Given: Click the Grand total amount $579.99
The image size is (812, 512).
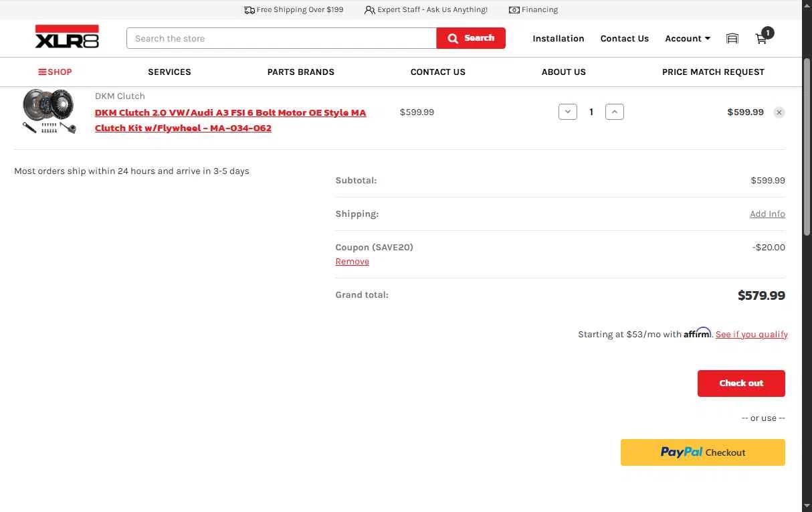Looking at the screenshot, I should [x=761, y=295].
